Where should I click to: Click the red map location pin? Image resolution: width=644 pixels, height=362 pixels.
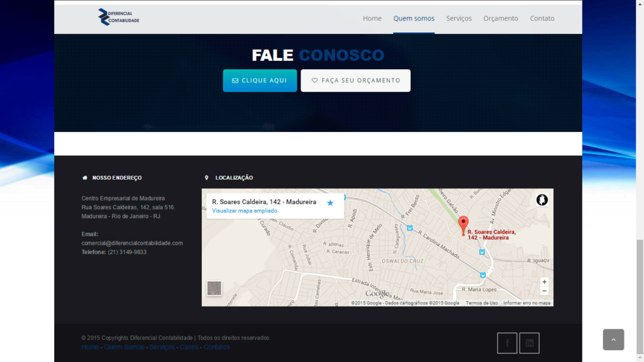(x=464, y=224)
